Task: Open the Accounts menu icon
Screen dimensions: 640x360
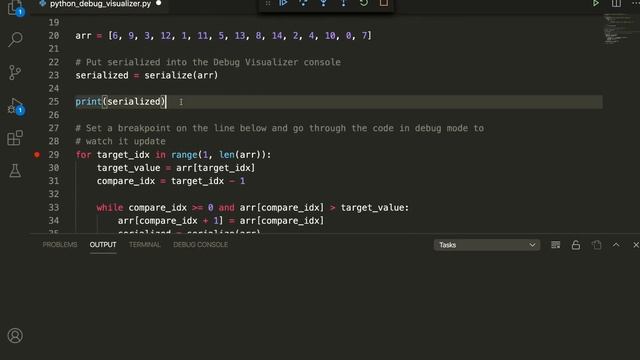Action: coord(15,336)
